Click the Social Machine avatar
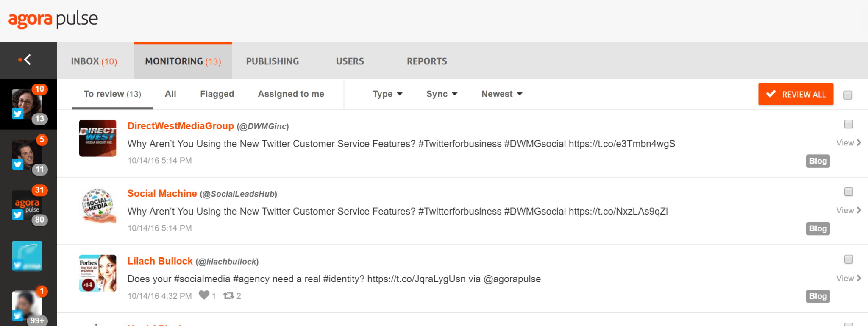The image size is (868, 326). (x=97, y=206)
